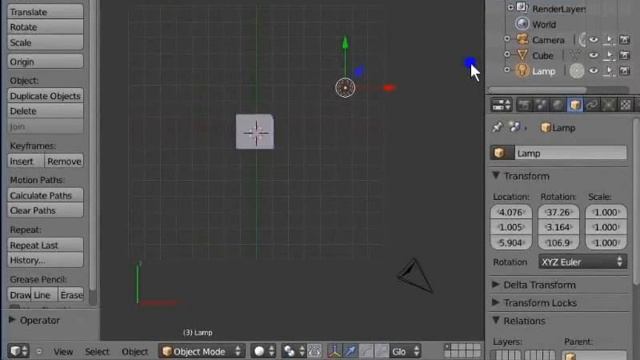Click the camera data icon beside Camera in outliner
This screenshot has height=360, width=640.
[583, 40]
